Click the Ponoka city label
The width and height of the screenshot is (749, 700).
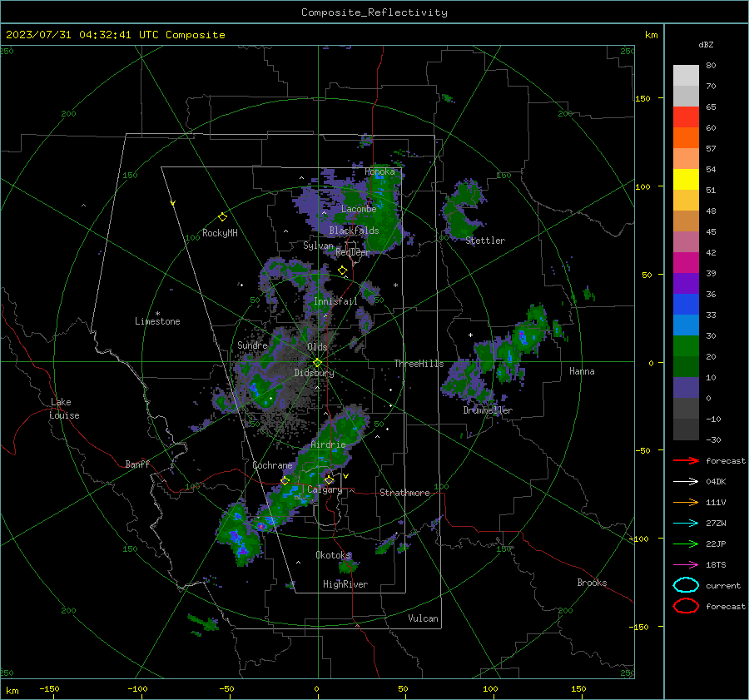[x=379, y=171]
